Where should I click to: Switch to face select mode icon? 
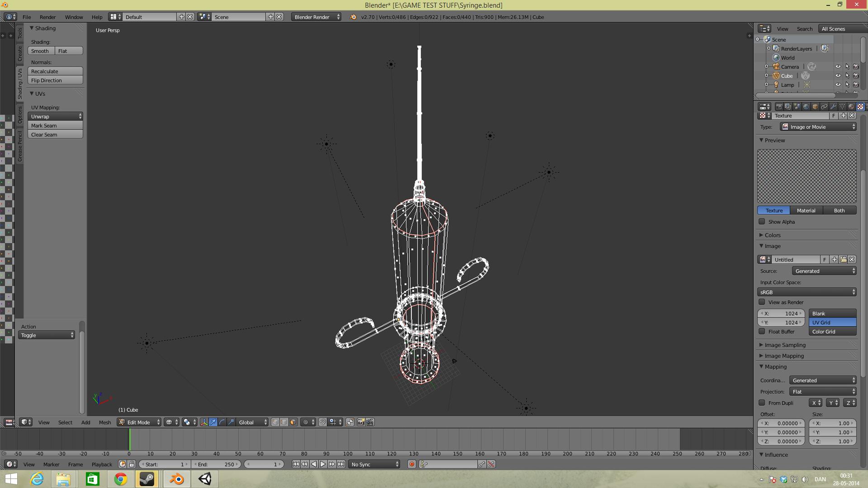tap(293, 422)
